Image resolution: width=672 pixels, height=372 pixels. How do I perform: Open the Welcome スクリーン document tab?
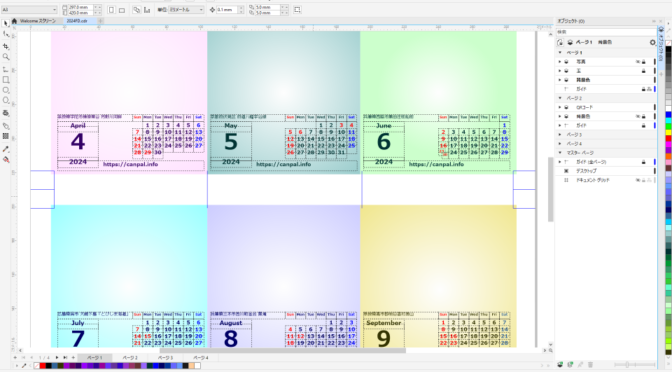point(37,21)
